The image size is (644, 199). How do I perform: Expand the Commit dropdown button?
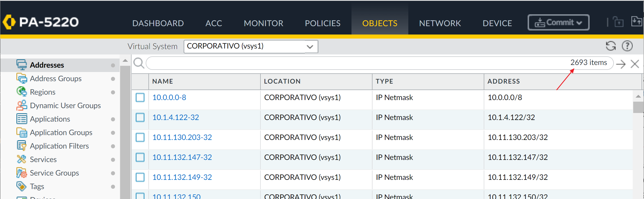coord(558,23)
